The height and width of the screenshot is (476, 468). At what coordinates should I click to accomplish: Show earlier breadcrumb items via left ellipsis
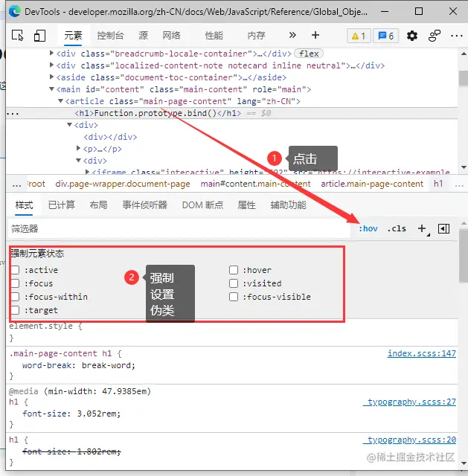click(x=16, y=184)
